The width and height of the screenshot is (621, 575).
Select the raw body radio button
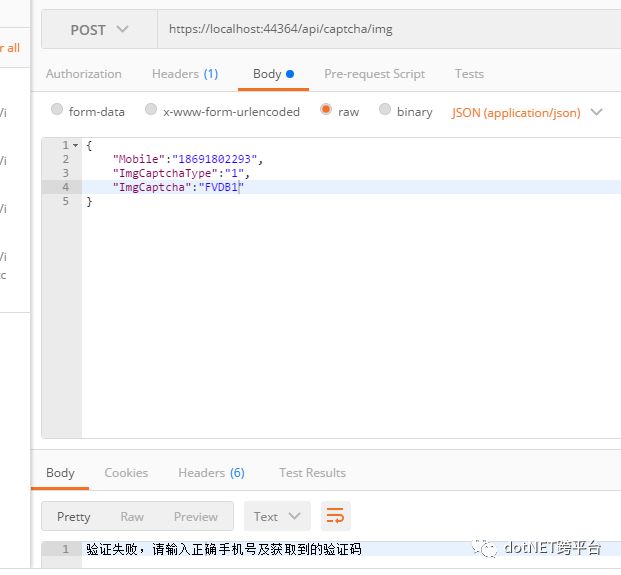[x=326, y=109]
